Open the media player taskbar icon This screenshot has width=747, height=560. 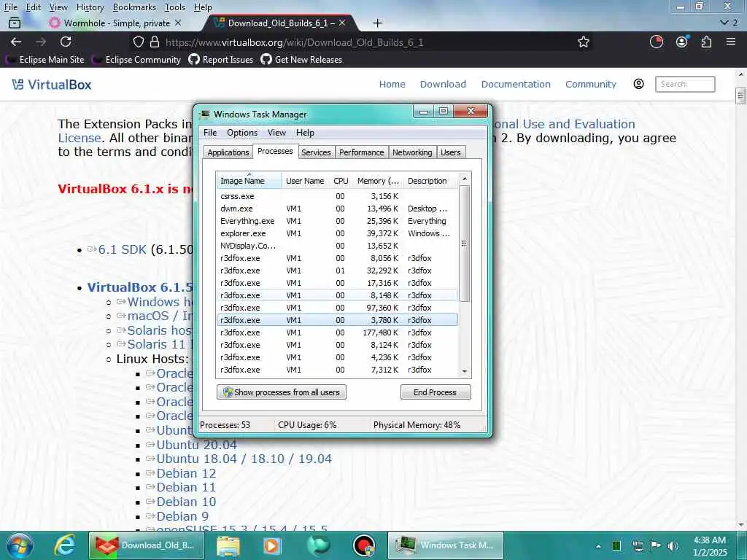[x=272, y=545]
